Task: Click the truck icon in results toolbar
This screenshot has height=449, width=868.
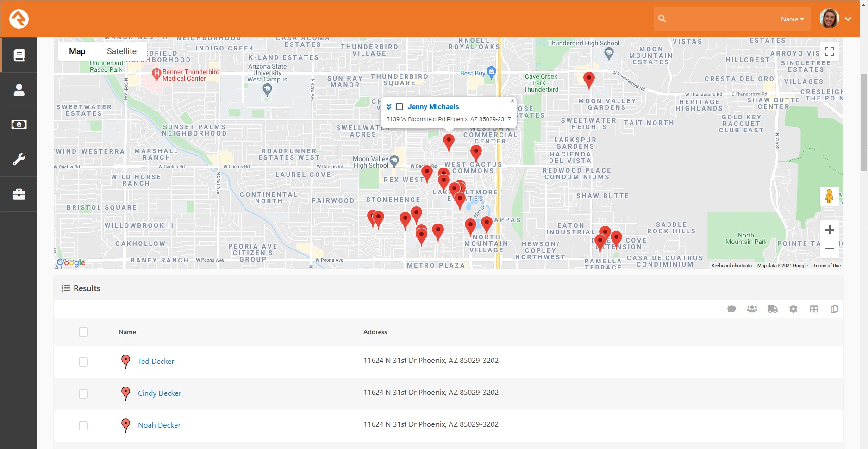Action: (x=773, y=309)
